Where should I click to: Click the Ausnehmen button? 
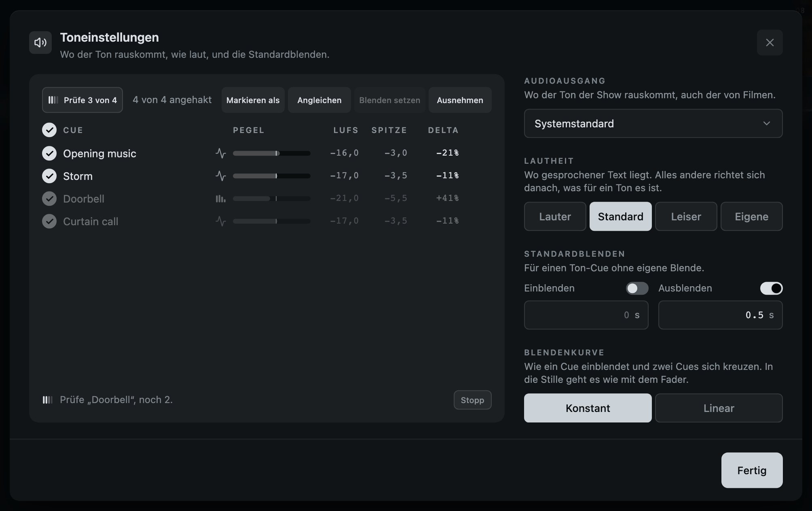(460, 100)
